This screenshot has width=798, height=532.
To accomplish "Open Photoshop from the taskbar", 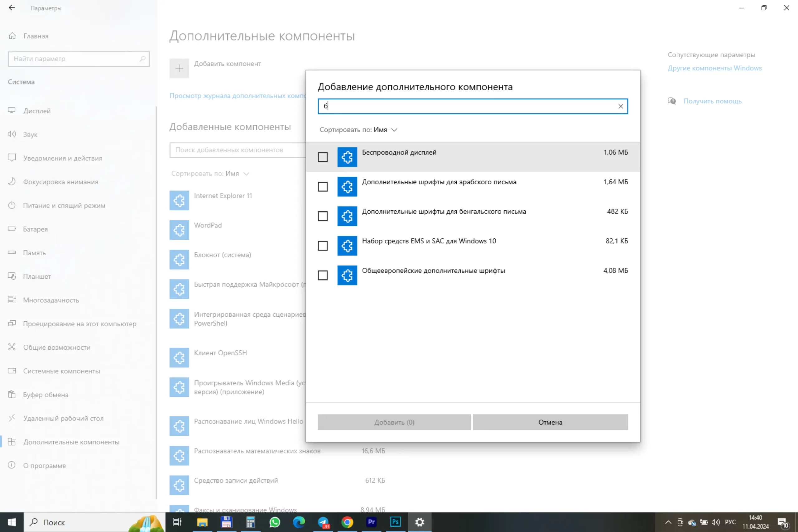I will 395,522.
